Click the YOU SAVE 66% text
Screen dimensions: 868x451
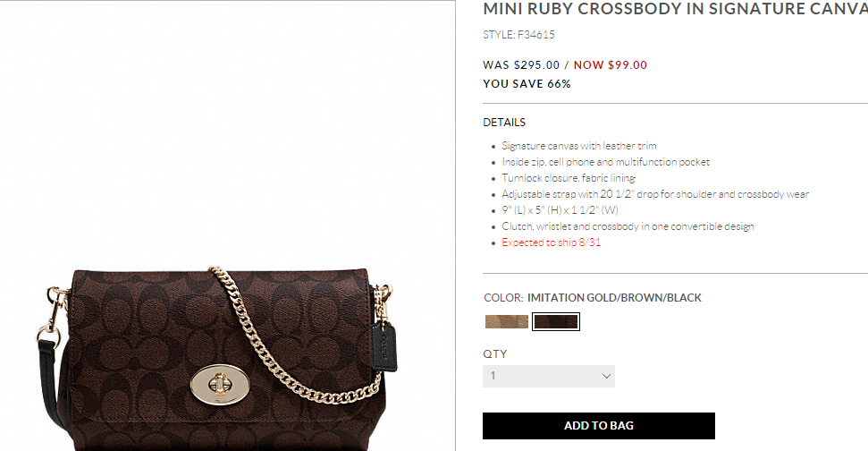[527, 83]
